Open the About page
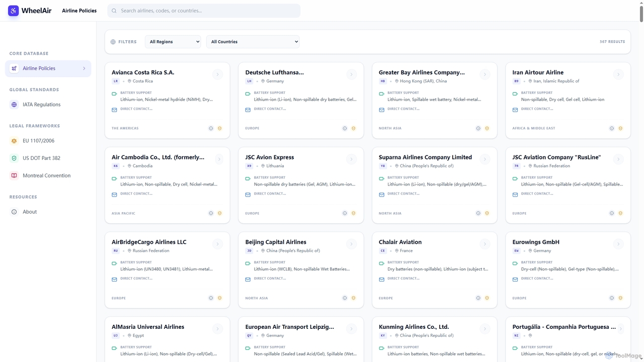The image size is (644, 362). (48, 212)
